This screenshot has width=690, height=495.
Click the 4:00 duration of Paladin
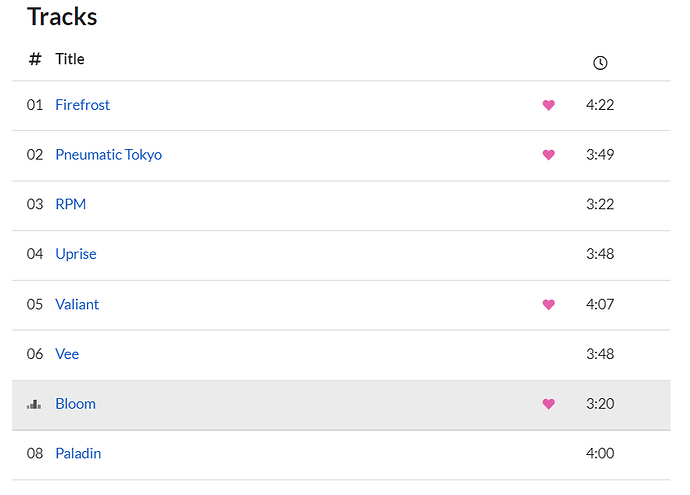[600, 453]
